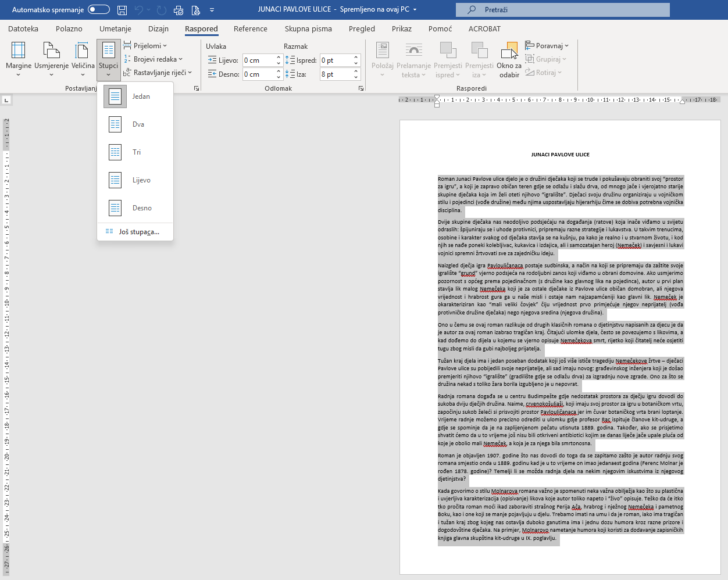
Task: Open Rastavljanje riječi dropdown
Action: pyautogui.click(x=158, y=73)
